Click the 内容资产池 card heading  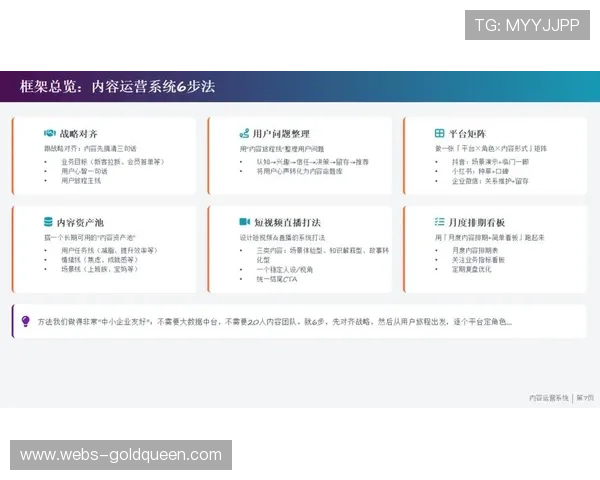tap(80, 222)
